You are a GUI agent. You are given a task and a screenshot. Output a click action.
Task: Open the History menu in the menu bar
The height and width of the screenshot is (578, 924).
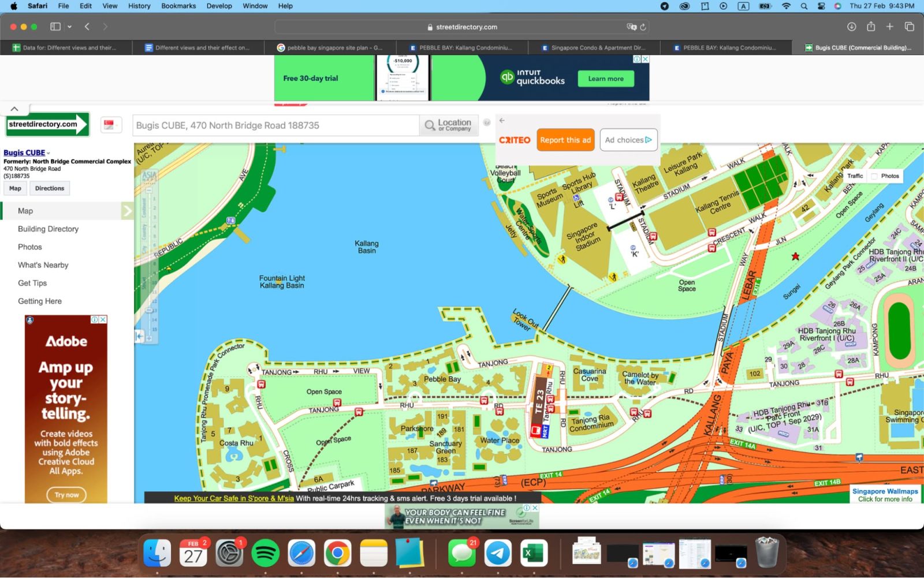click(x=139, y=6)
